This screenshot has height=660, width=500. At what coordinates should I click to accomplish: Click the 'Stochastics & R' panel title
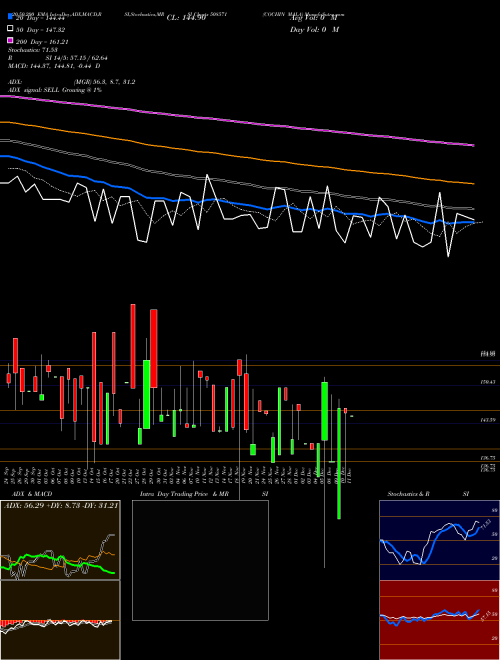coord(408,494)
